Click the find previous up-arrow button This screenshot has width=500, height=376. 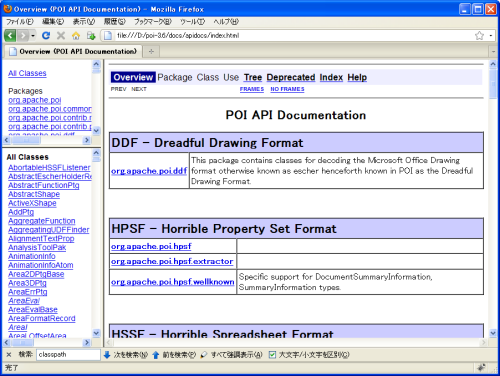174,355
